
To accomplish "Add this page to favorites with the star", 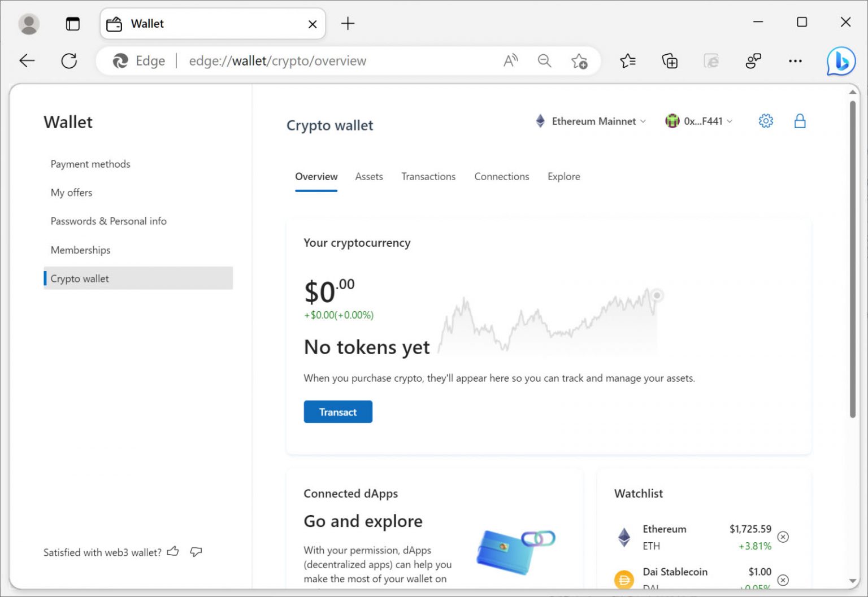I will point(580,61).
